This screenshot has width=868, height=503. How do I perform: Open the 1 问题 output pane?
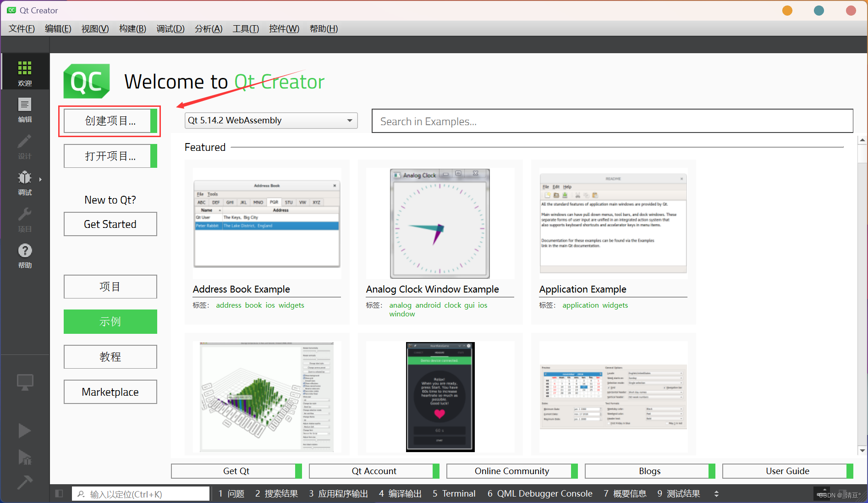pyautogui.click(x=231, y=494)
